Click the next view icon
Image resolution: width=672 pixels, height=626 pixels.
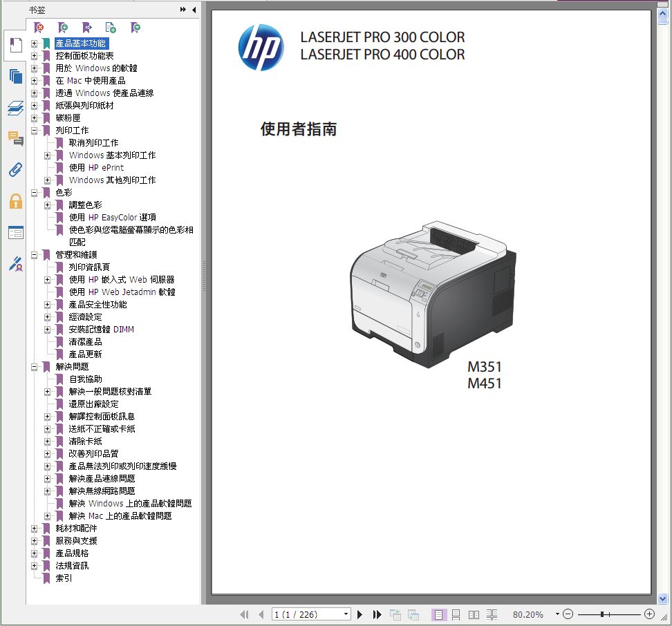click(x=413, y=614)
